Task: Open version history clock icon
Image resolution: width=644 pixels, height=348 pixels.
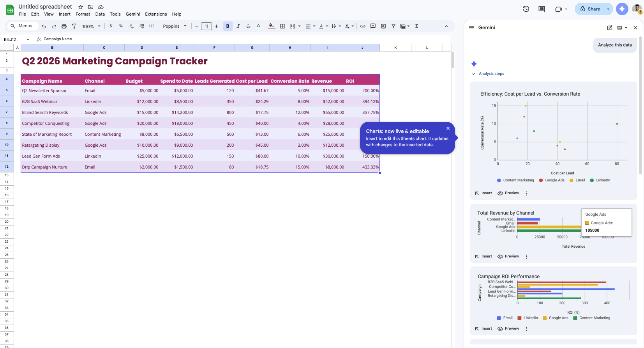Action: (526, 9)
